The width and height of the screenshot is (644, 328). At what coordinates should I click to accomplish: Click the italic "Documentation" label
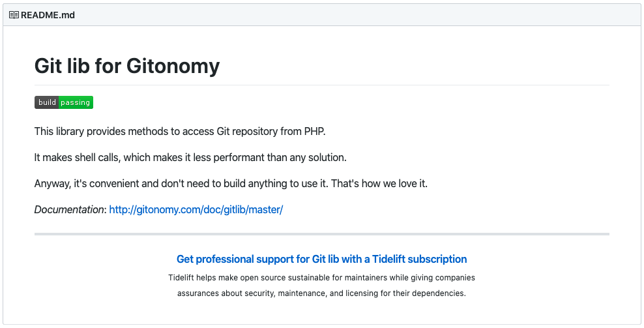(69, 209)
